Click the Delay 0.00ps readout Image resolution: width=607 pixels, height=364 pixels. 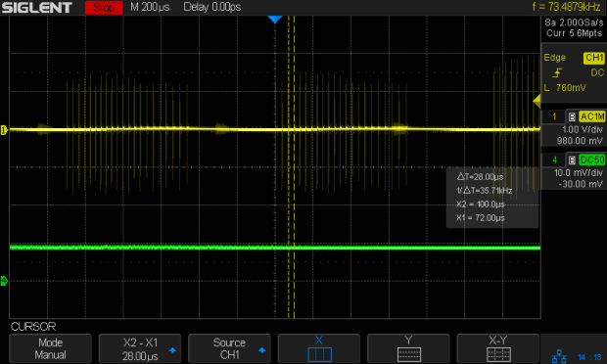[212, 7]
